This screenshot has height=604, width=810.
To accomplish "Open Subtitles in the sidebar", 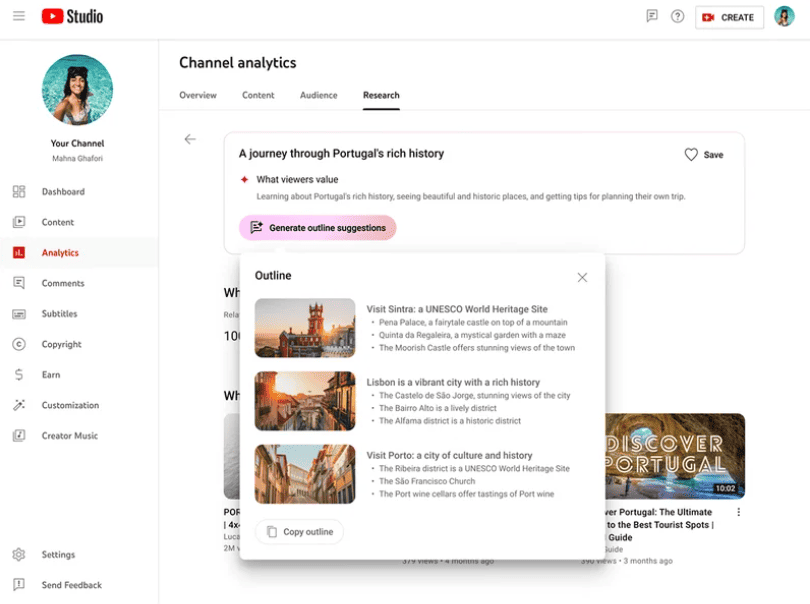I will [59, 314].
